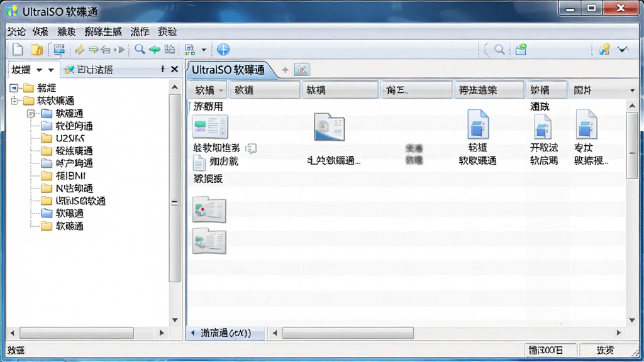
Task: Click the third column header in file list
Action: (x=340, y=90)
